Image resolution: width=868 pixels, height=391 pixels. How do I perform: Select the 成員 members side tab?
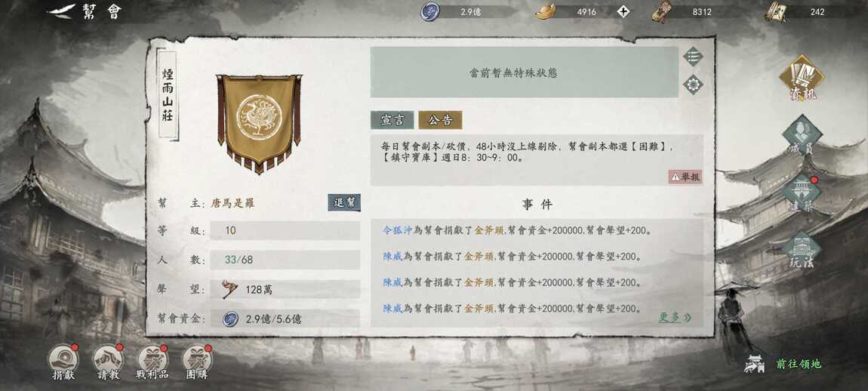click(x=802, y=135)
